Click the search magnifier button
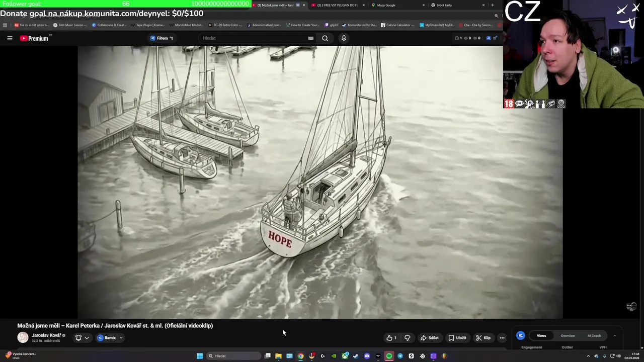 point(325,38)
